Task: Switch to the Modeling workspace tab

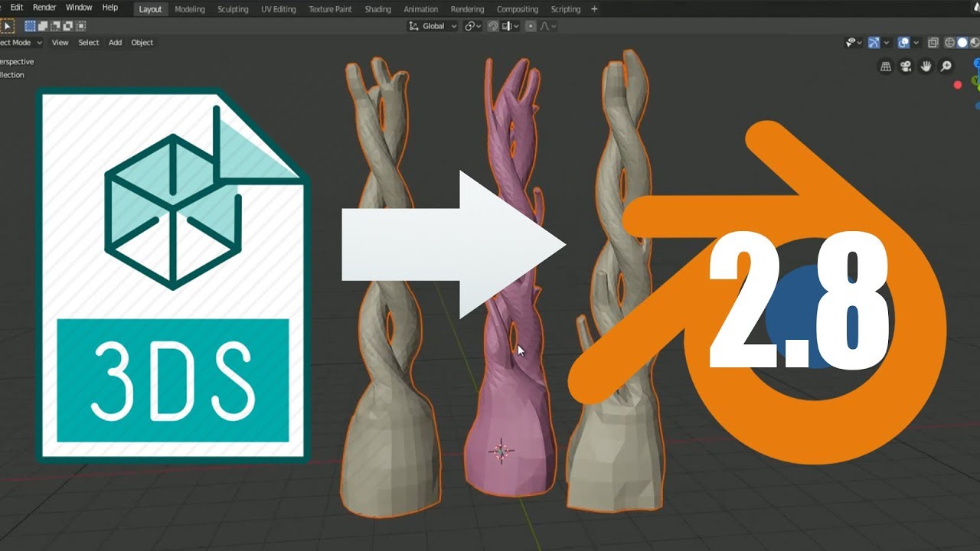Action: 190,9
